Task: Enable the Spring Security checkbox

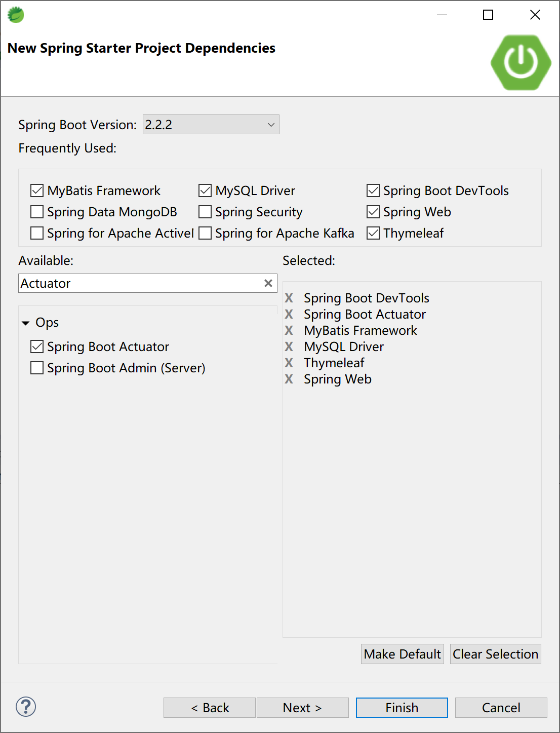Action: (205, 212)
